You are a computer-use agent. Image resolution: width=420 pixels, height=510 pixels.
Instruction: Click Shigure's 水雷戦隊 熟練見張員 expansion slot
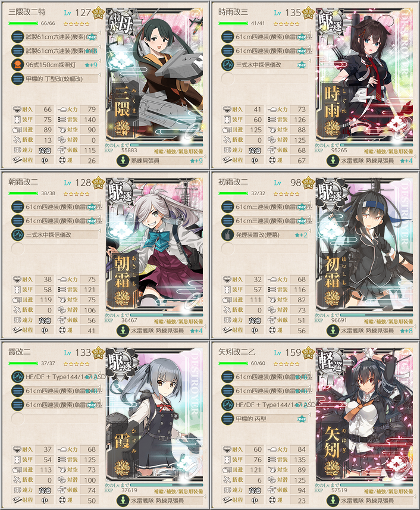[x=370, y=161]
